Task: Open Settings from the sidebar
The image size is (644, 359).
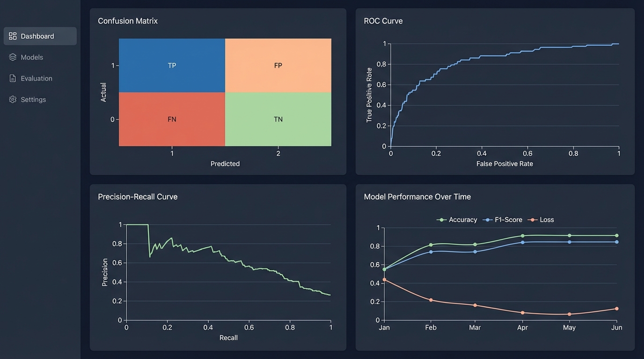Action: tap(33, 99)
